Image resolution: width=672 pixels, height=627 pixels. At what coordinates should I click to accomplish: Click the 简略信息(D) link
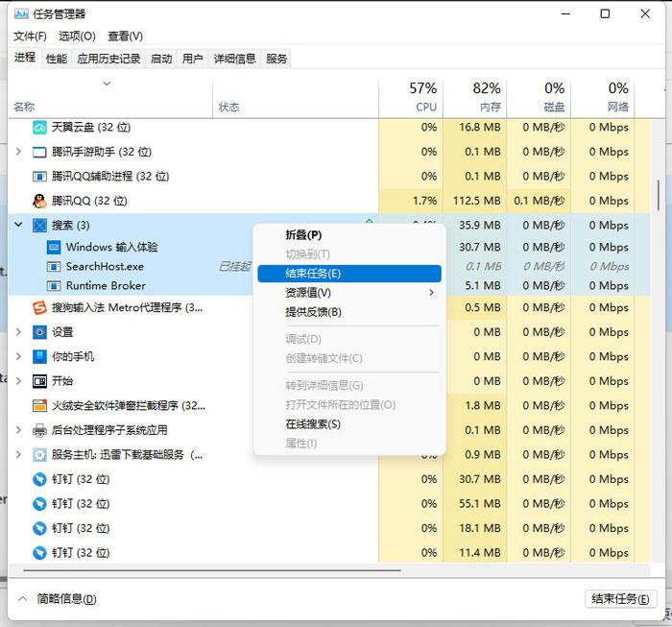coord(66,599)
